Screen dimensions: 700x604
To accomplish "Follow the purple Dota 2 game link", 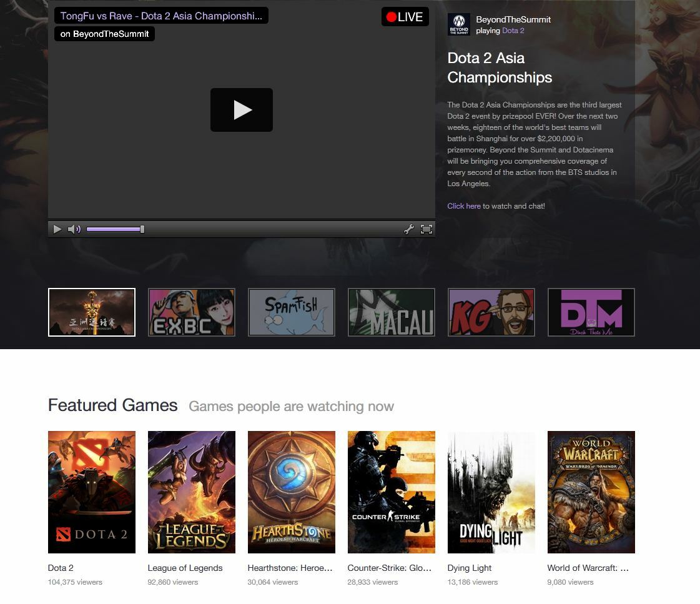I will [513, 31].
